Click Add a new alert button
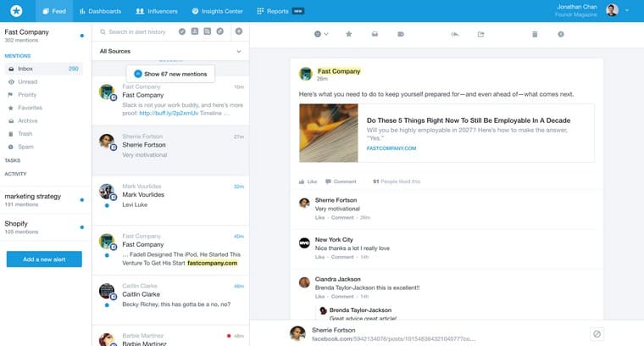The width and height of the screenshot is (644, 346). click(x=43, y=259)
